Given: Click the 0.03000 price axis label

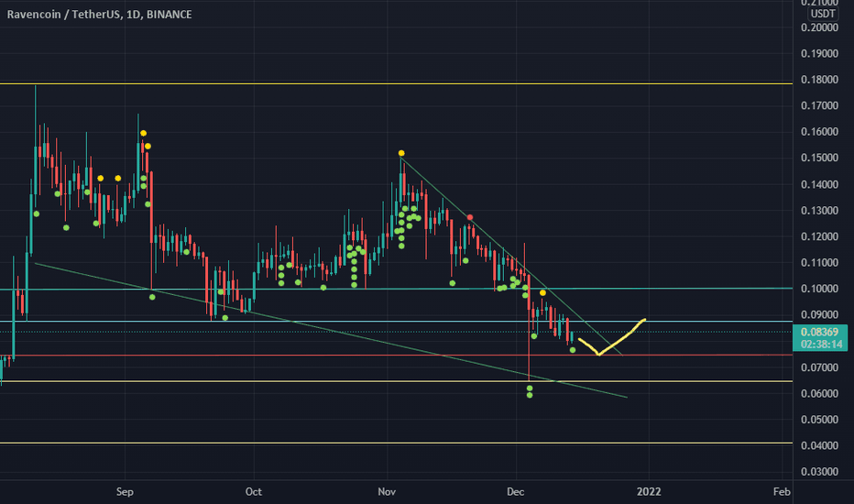Looking at the screenshot, I should 819,472.
